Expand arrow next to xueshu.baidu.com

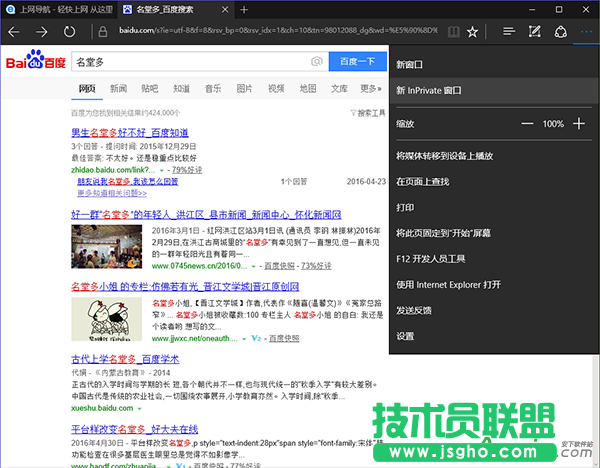click(139, 409)
